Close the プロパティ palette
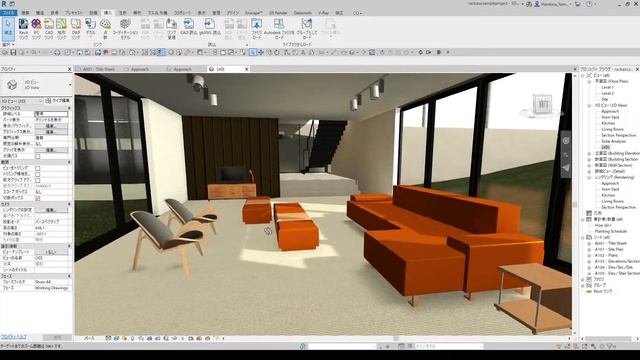 point(69,69)
